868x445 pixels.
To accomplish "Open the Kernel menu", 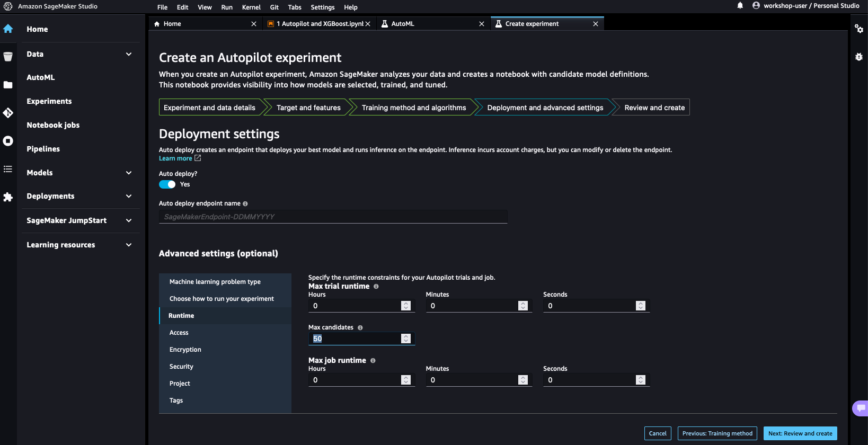I will tap(251, 7).
